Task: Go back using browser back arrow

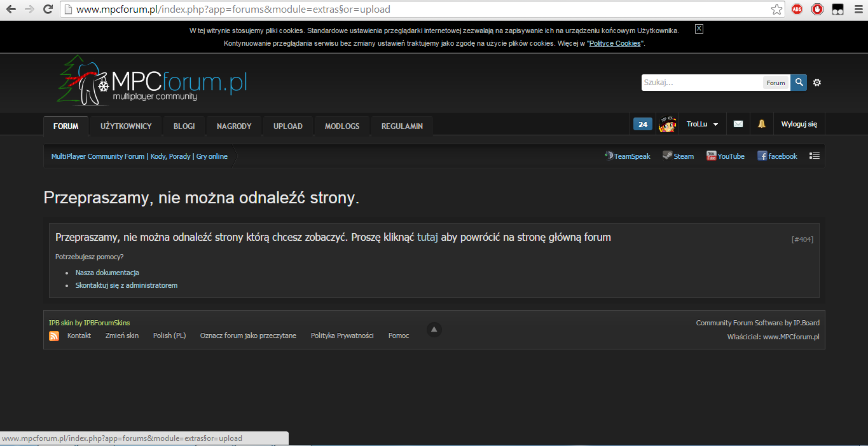Action: coord(11,10)
